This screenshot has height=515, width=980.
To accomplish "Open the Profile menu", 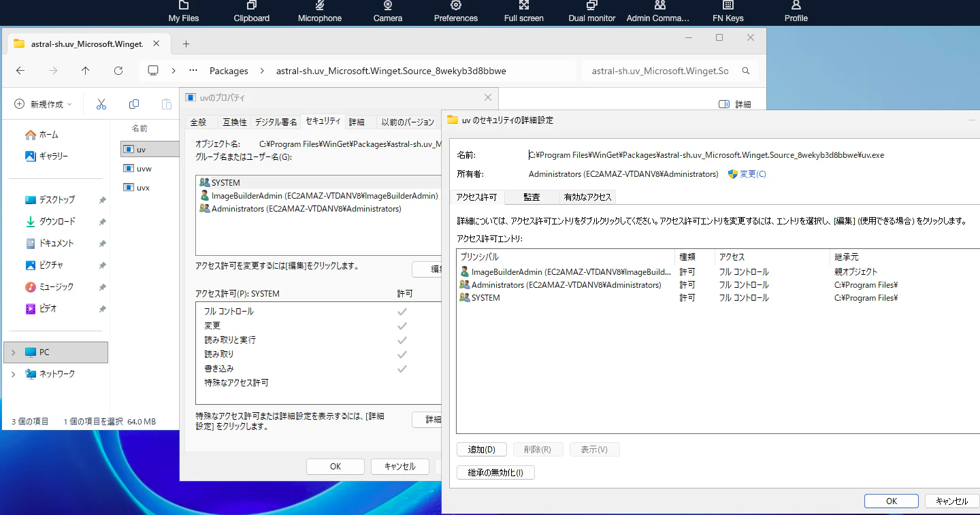I will tap(796, 12).
